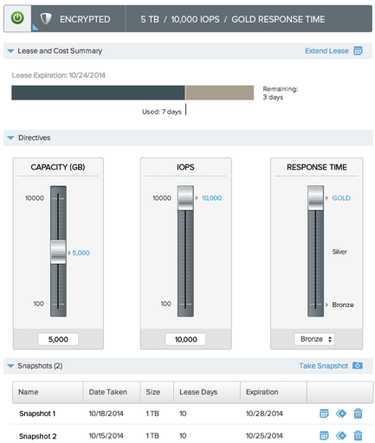Image resolution: width=375 pixels, height=443 pixels.
Task: Collapse the Lease and Cost Summary section
Action: (11, 51)
